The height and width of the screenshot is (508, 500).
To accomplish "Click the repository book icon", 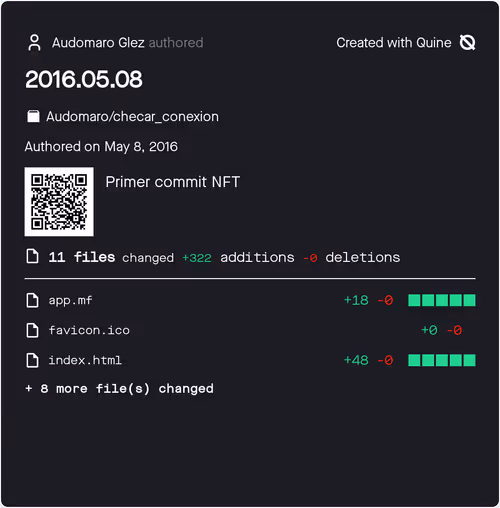I will coord(33,117).
